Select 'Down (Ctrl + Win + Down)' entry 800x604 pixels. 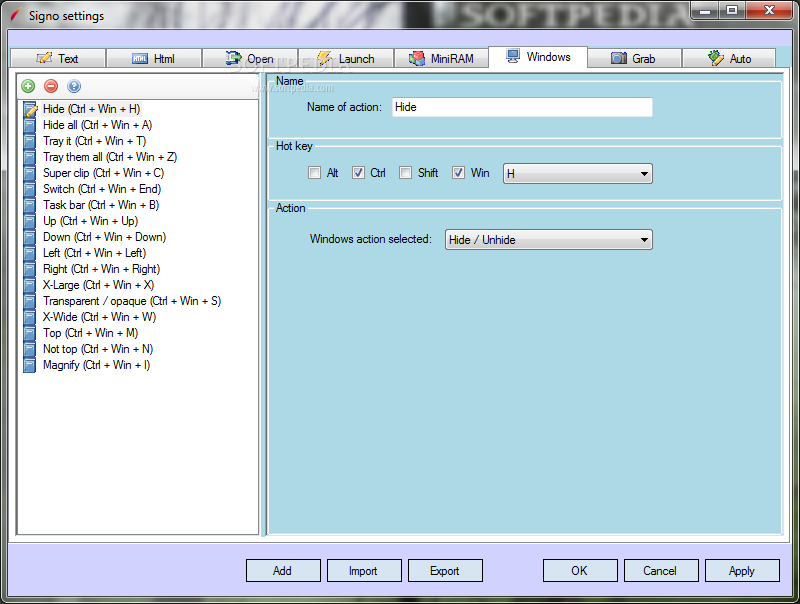pos(105,237)
